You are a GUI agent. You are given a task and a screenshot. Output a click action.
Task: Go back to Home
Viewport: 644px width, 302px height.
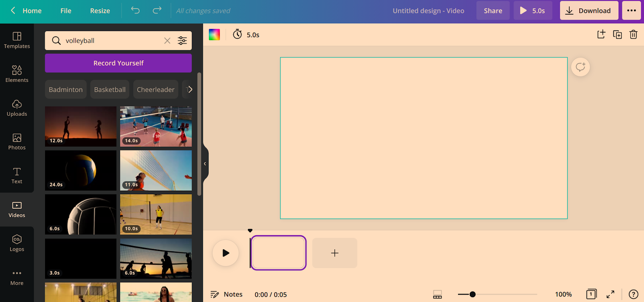(x=26, y=11)
